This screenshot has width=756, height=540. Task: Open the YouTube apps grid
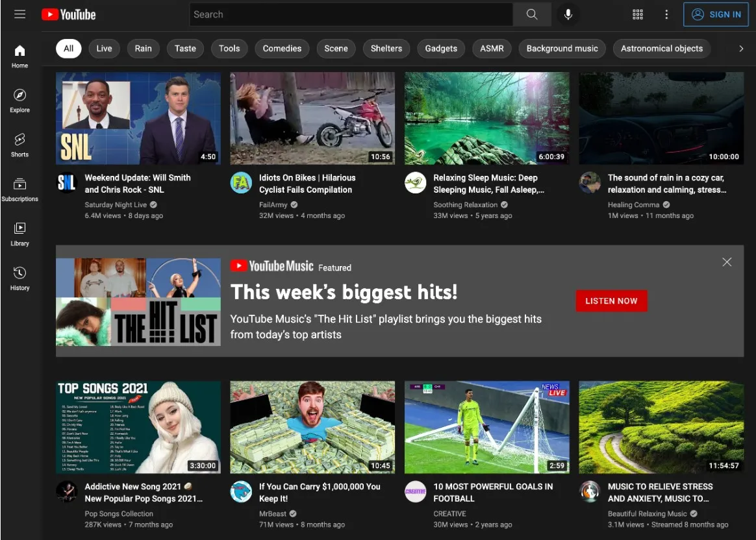click(x=637, y=14)
